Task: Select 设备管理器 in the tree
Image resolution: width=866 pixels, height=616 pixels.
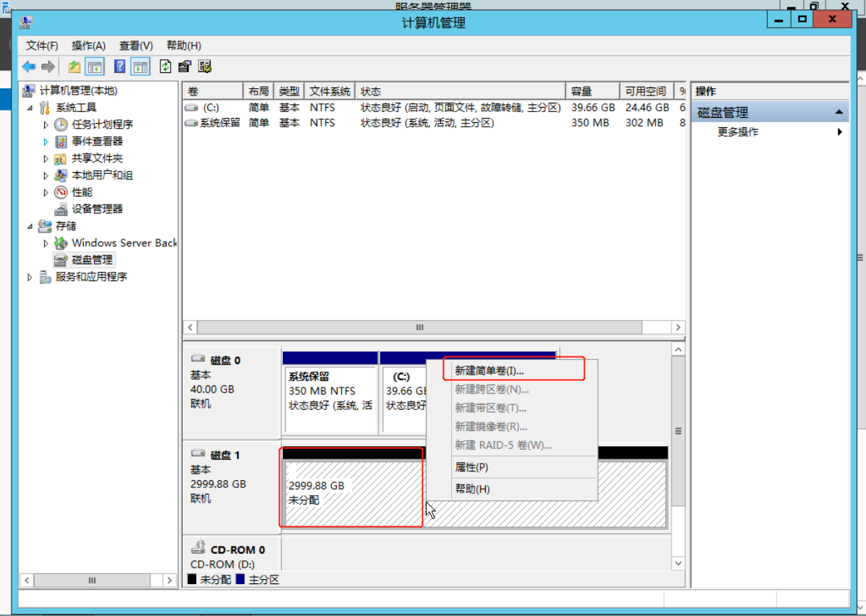Action: (x=97, y=209)
